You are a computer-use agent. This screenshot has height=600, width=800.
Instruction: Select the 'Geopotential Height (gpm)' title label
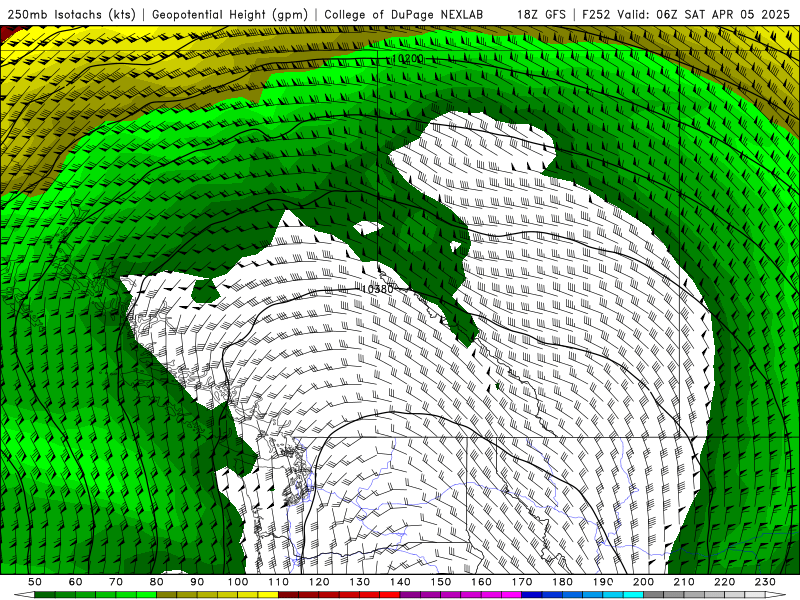(230, 14)
